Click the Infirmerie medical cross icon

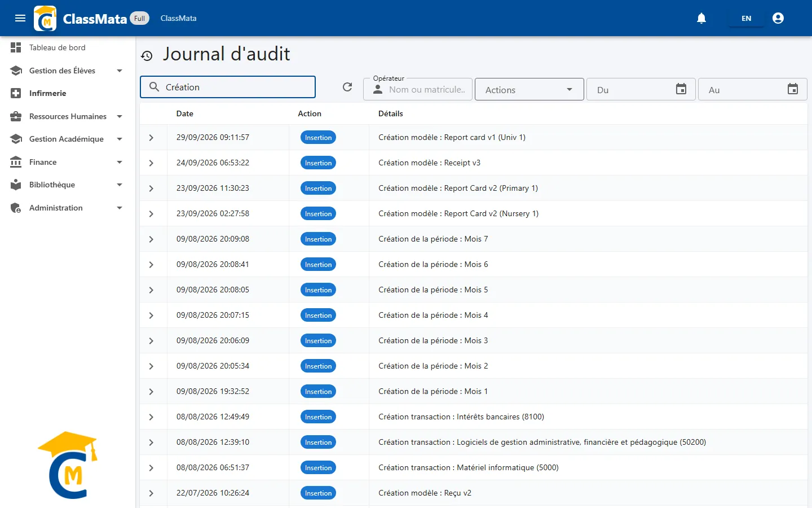[x=16, y=93]
